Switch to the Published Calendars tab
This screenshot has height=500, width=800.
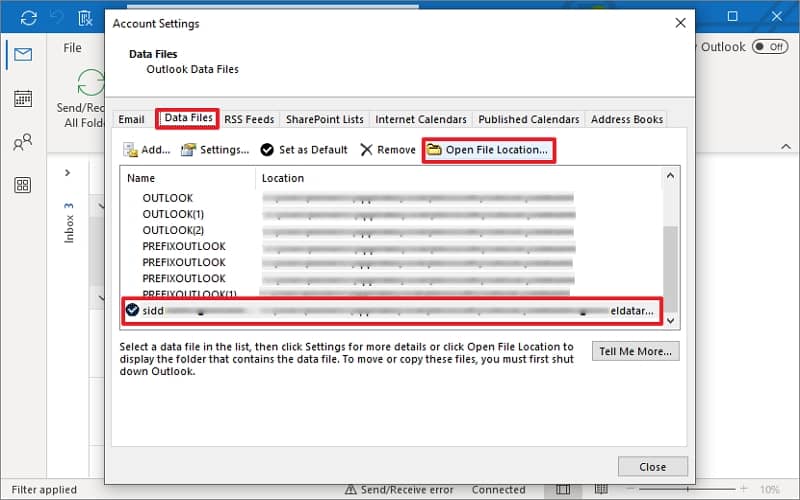529,119
